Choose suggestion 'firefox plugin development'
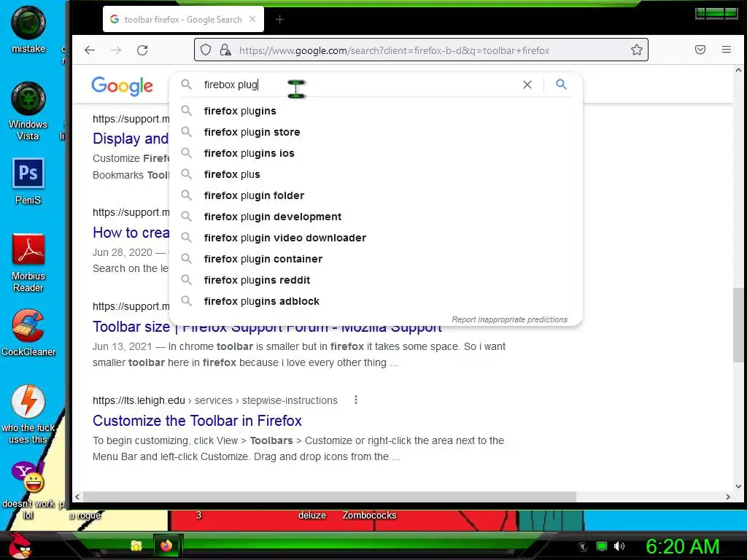Image resolution: width=747 pixels, height=560 pixels. [x=376, y=217]
